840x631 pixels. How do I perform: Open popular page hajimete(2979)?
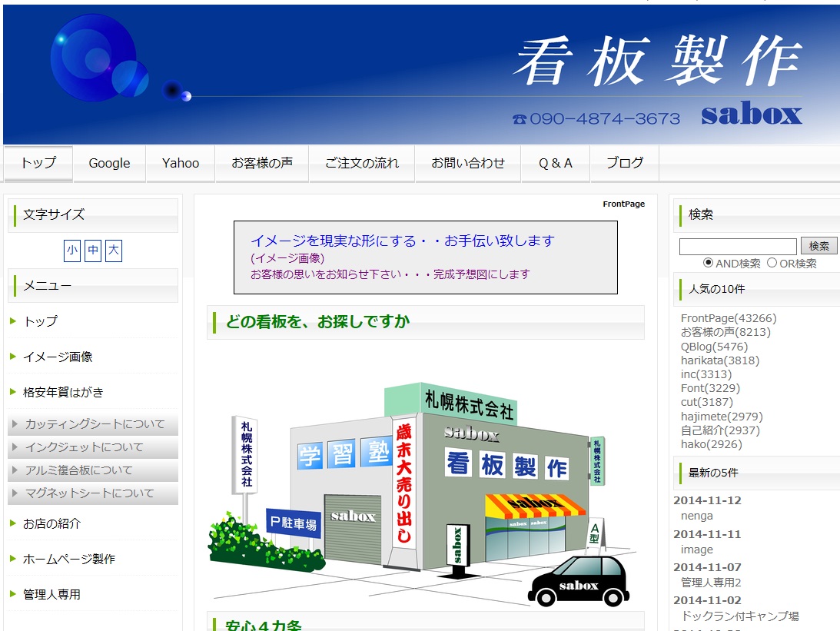(722, 417)
